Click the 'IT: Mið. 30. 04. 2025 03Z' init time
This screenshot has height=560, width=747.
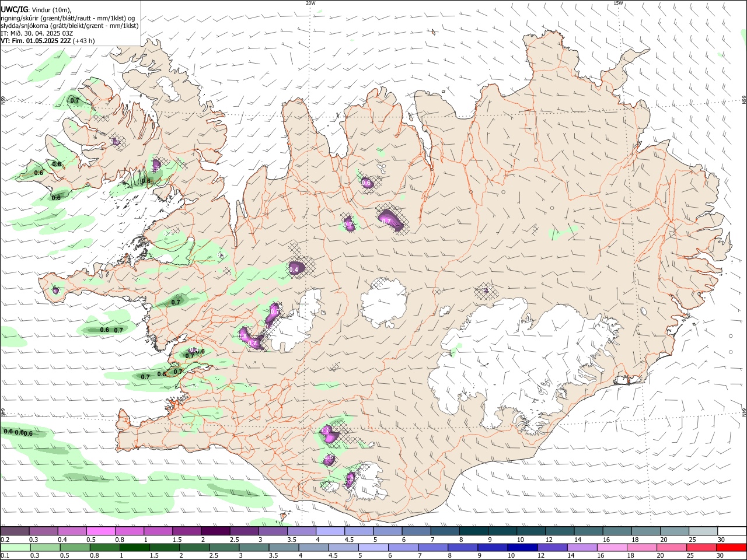[x=37, y=33]
